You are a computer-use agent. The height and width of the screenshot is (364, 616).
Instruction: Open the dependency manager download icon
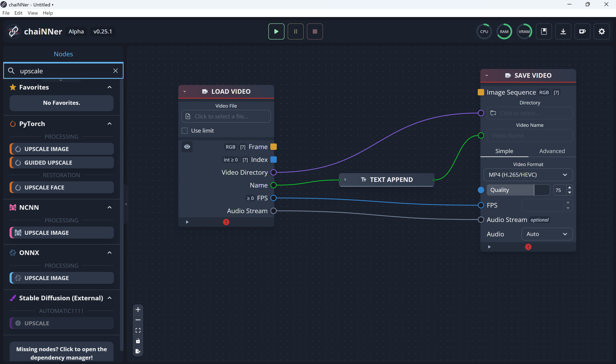click(x=563, y=31)
